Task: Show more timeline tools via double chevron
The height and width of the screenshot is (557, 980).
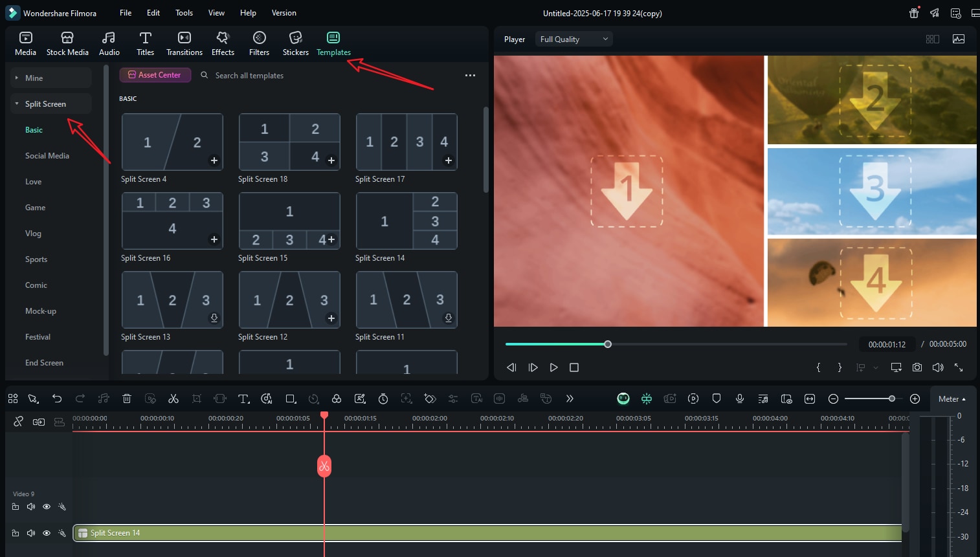Action: pyautogui.click(x=570, y=399)
